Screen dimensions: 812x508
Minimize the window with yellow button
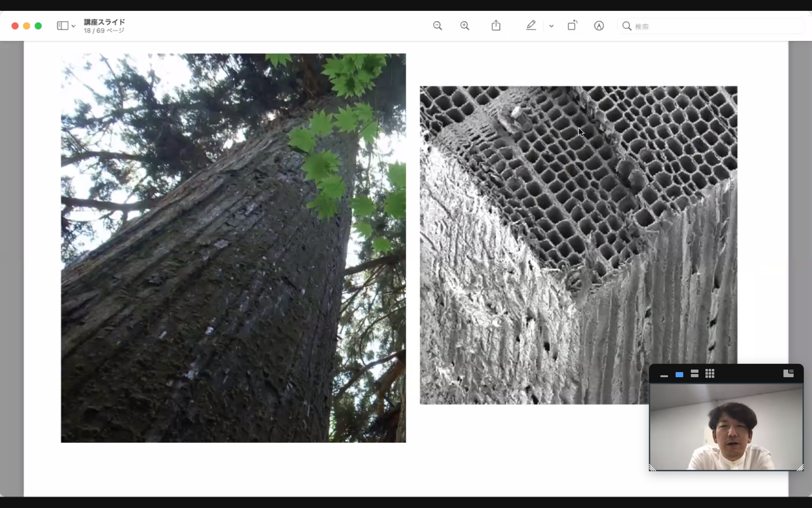coord(27,26)
